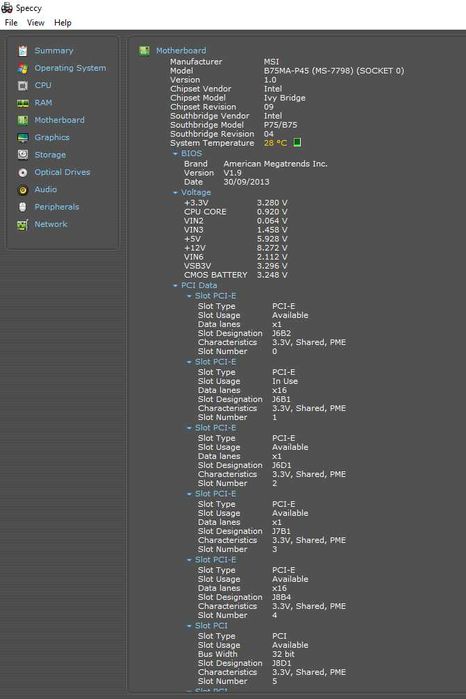Collapse Slot PCI-E with designation J6B1
The width and height of the screenshot is (466, 699).
[190, 362]
